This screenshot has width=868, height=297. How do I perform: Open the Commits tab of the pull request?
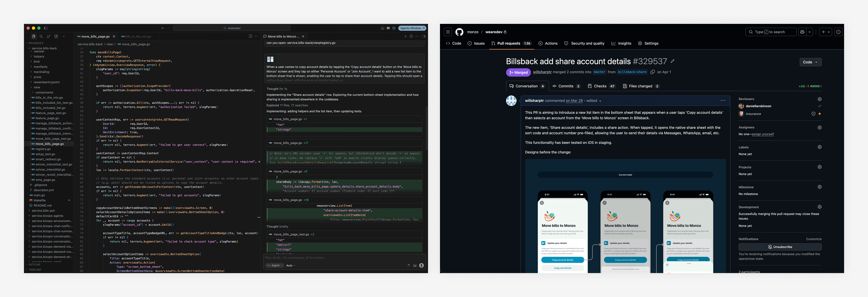[566, 86]
